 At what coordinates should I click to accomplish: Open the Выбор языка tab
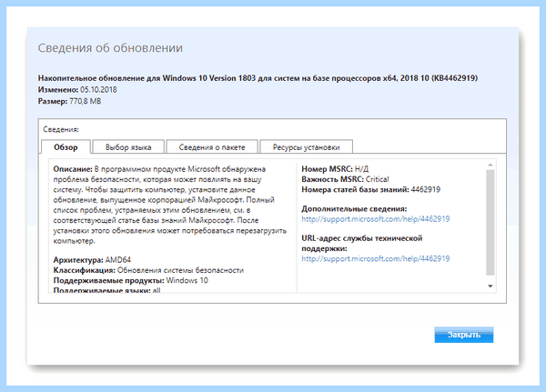click(128, 147)
